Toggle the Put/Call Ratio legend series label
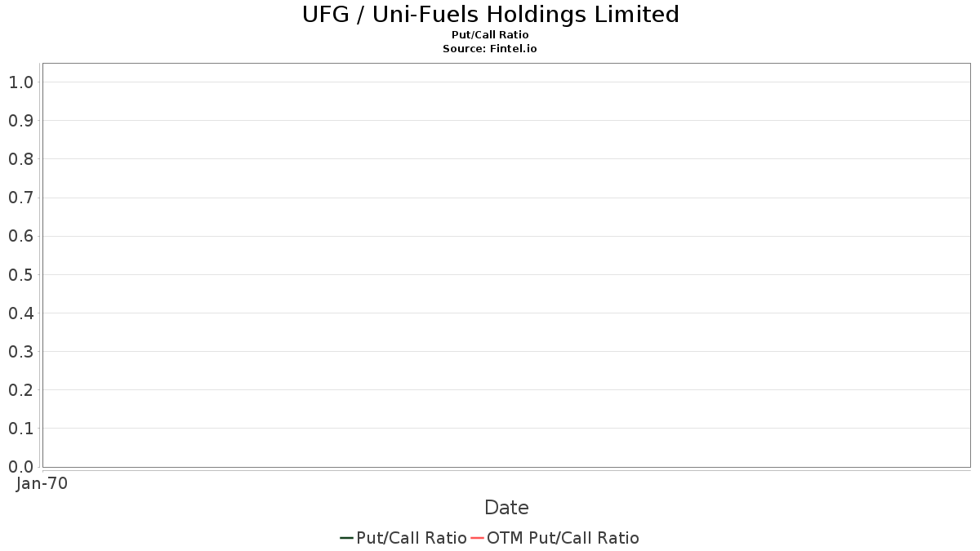This screenshot has height=551, width=980. 412,538
